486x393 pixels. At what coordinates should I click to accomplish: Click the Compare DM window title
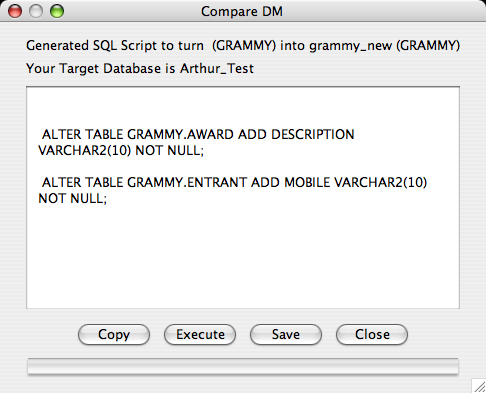242,11
